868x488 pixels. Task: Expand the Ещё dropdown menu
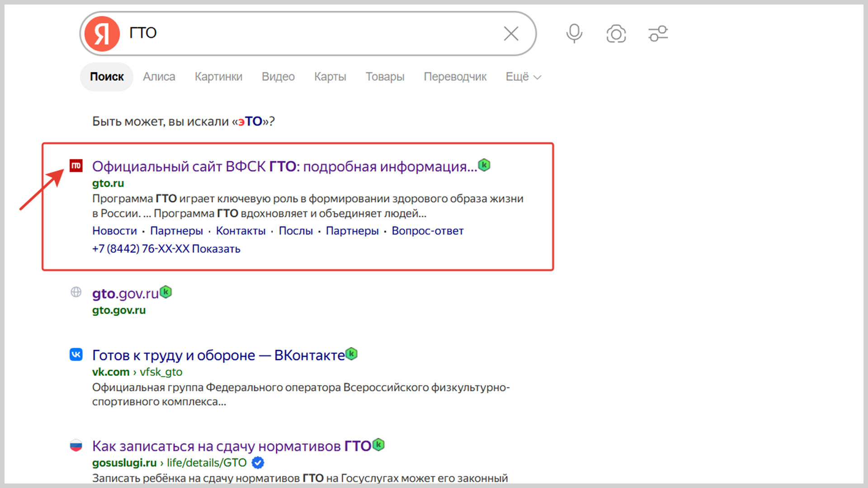[x=523, y=77]
